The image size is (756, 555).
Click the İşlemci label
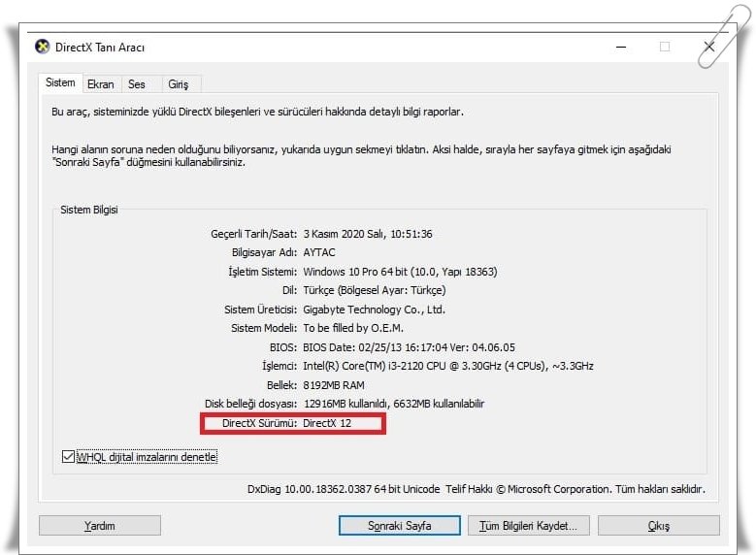(x=279, y=366)
